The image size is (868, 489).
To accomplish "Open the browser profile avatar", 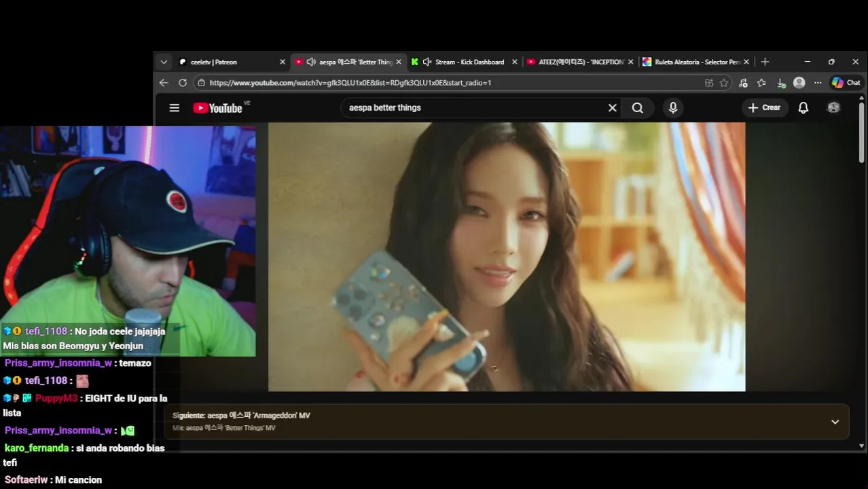I will click(x=799, y=83).
